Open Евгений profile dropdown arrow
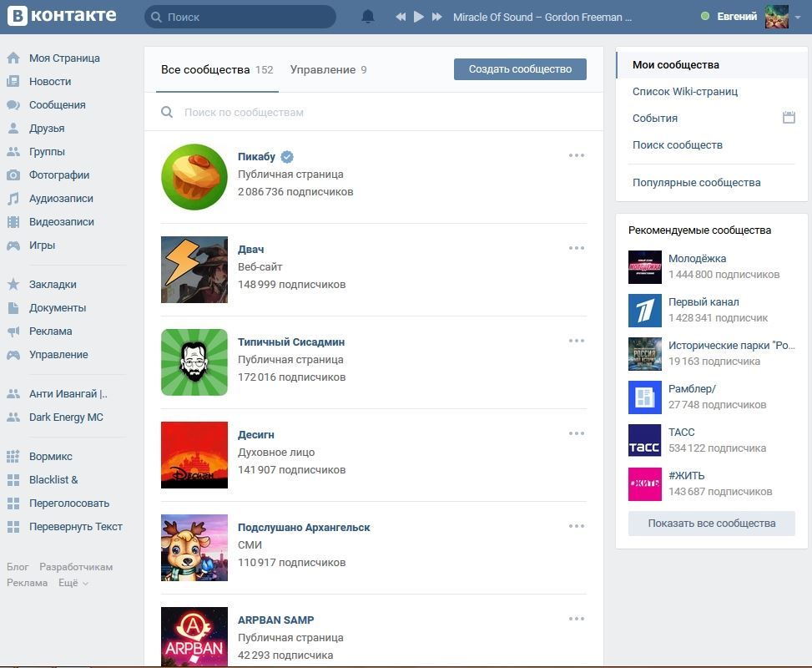The width and height of the screenshot is (812, 668). pos(798,17)
